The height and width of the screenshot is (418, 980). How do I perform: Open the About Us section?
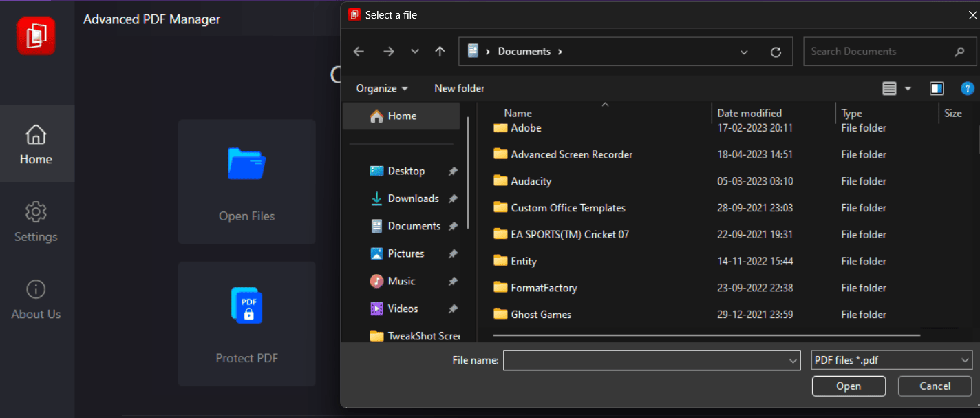[x=36, y=300]
